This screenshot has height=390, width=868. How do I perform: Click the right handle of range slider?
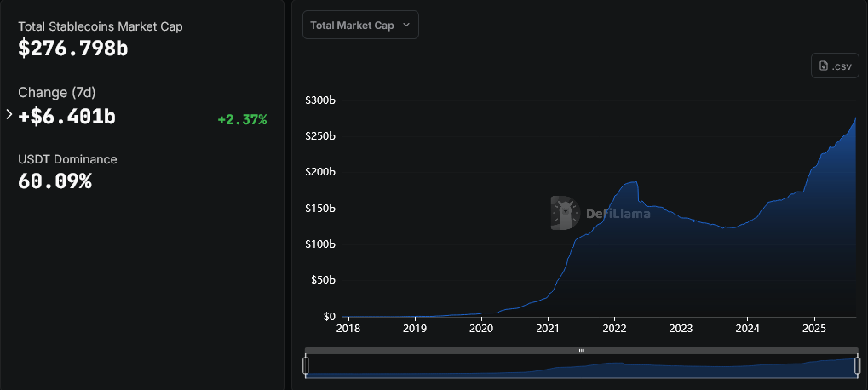[x=858, y=365]
